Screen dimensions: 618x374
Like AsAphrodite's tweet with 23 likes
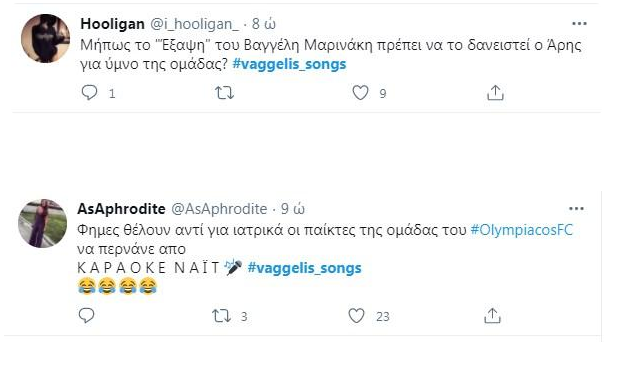pyautogui.click(x=356, y=316)
